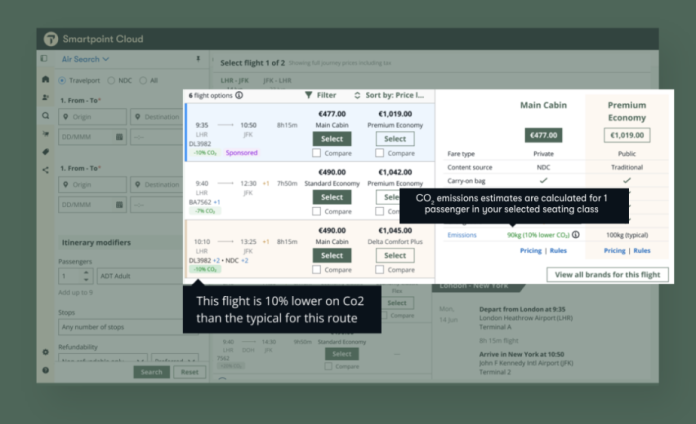Click €1,019.00 price button in Premium Economy column
Screen dimensions: 696x424
point(627,135)
